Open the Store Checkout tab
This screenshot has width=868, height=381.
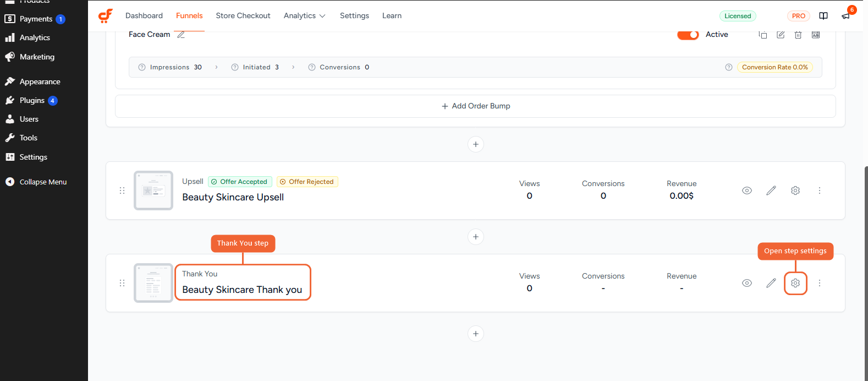point(243,16)
